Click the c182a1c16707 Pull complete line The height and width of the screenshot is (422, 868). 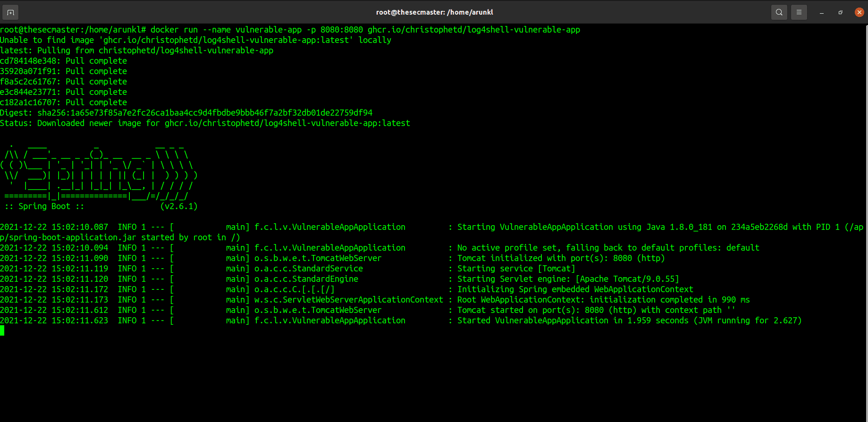tap(63, 102)
